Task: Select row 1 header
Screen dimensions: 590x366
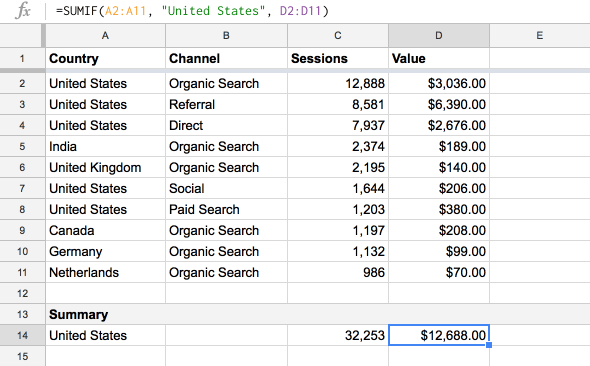Action: click(x=22, y=59)
